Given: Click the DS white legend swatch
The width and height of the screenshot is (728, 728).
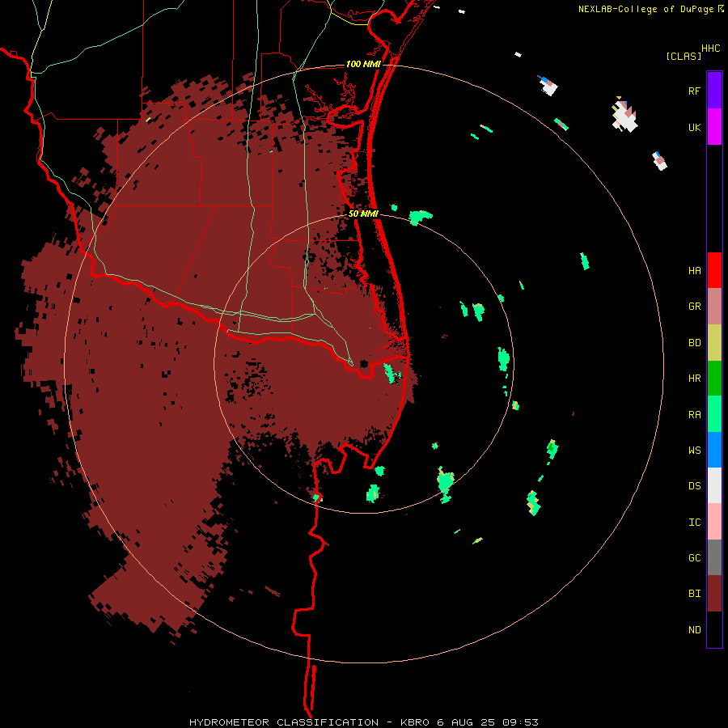Looking at the screenshot, I should coord(714,485).
